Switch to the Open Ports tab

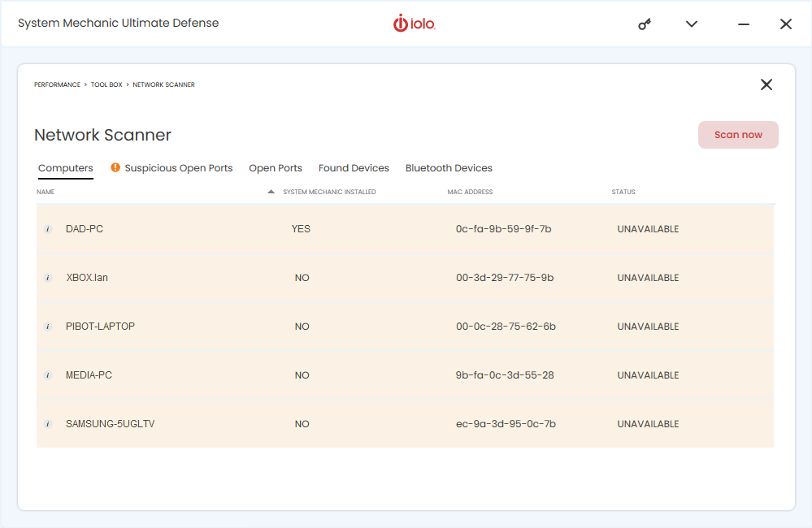[276, 168]
